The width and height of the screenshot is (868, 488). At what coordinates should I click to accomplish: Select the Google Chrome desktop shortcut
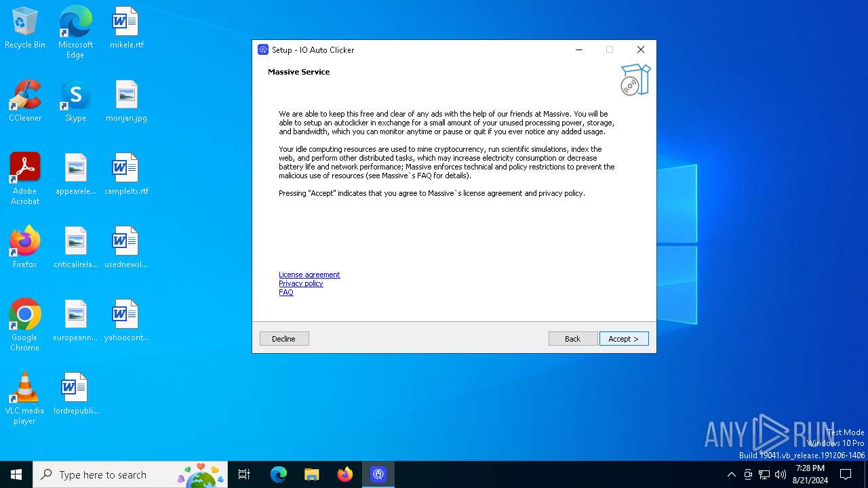(25, 325)
